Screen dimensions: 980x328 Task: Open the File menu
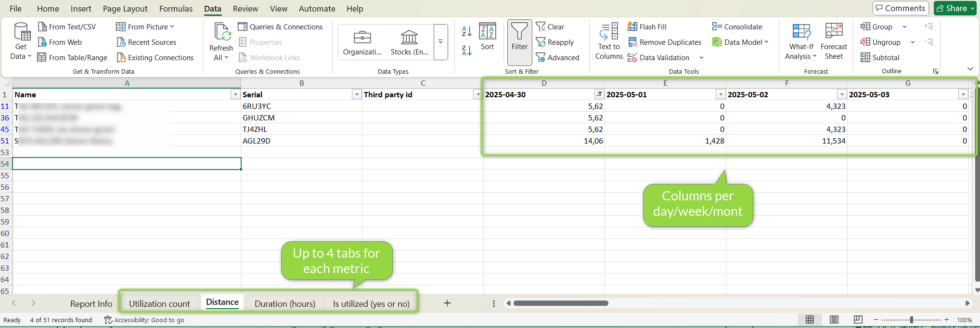(15, 9)
